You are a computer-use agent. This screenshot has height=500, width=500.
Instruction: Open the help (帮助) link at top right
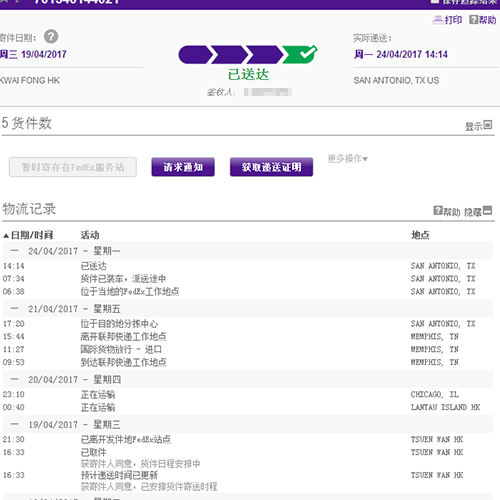[x=483, y=20]
